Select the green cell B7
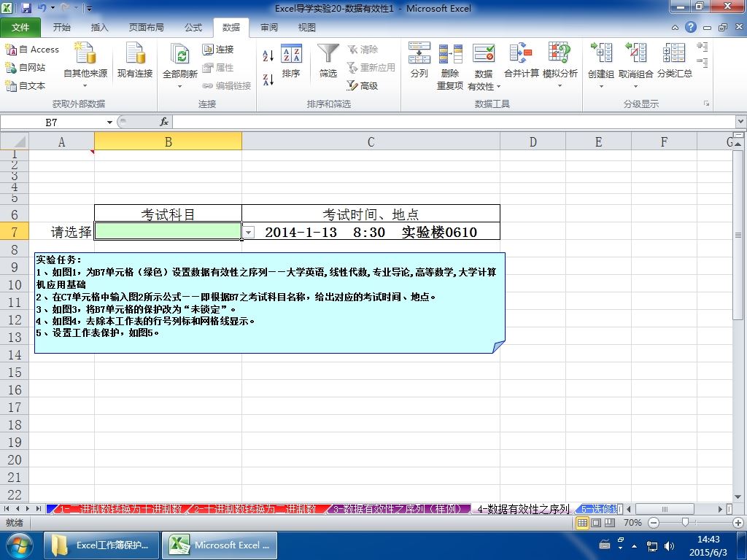This screenshot has width=747, height=560. [x=169, y=231]
